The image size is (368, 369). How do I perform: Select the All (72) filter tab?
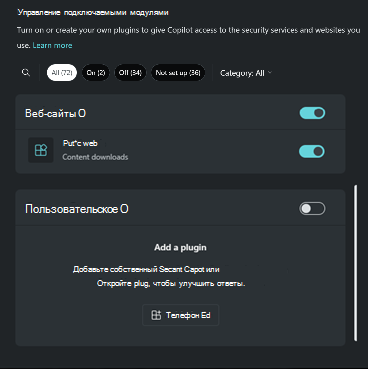[x=62, y=73]
